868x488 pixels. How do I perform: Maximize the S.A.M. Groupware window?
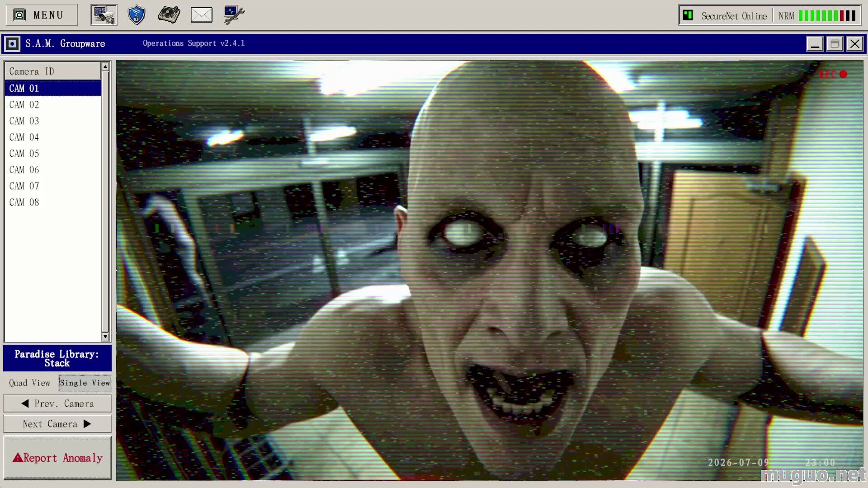(x=835, y=44)
